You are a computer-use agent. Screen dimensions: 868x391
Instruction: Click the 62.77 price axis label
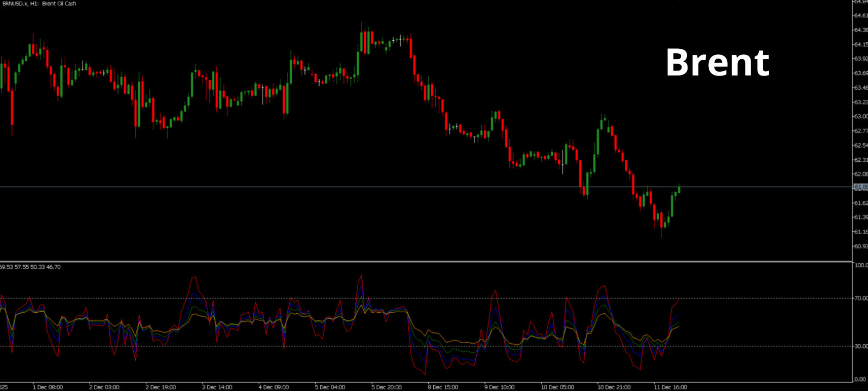(x=861, y=131)
